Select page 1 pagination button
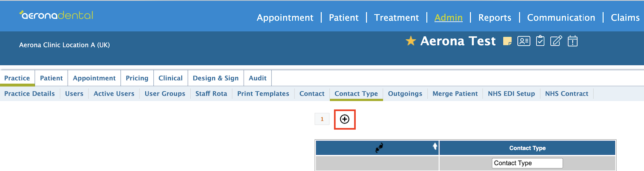The width and height of the screenshot is (644, 171). pos(322,119)
